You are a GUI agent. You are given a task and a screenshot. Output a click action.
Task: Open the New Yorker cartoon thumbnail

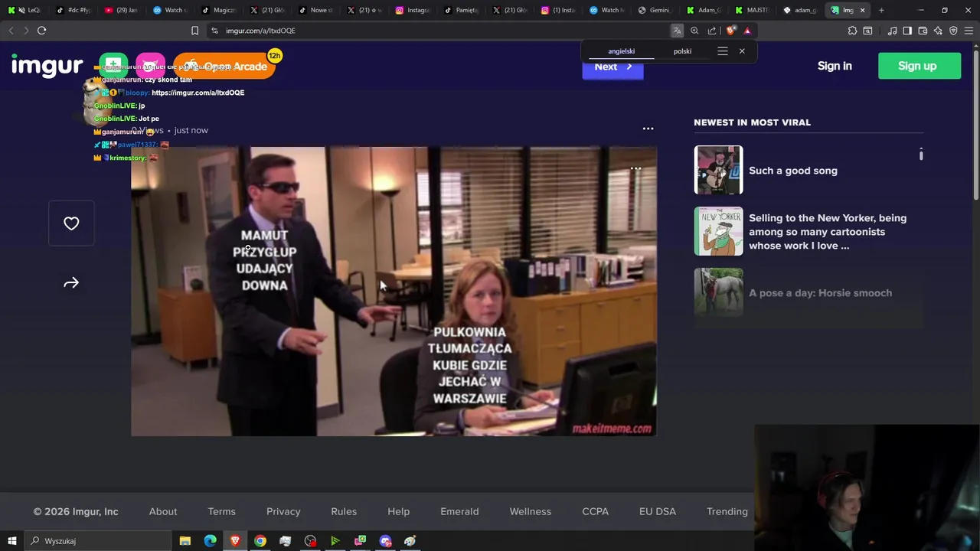click(x=718, y=231)
